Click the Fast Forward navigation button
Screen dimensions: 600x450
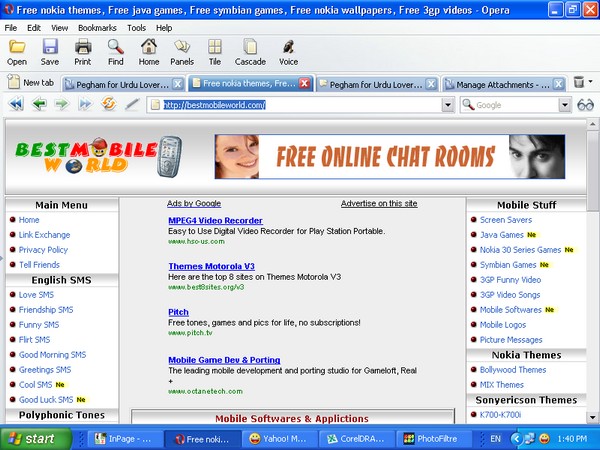pos(85,104)
